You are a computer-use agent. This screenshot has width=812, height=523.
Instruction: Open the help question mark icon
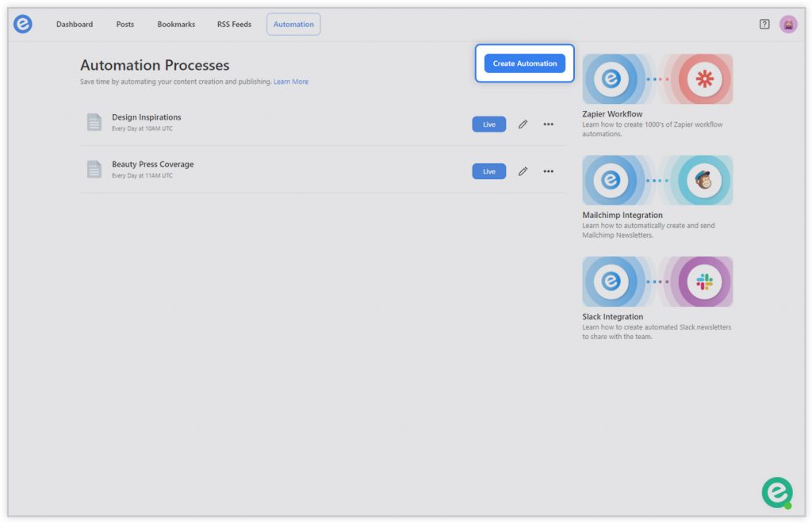pyautogui.click(x=764, y=25)
